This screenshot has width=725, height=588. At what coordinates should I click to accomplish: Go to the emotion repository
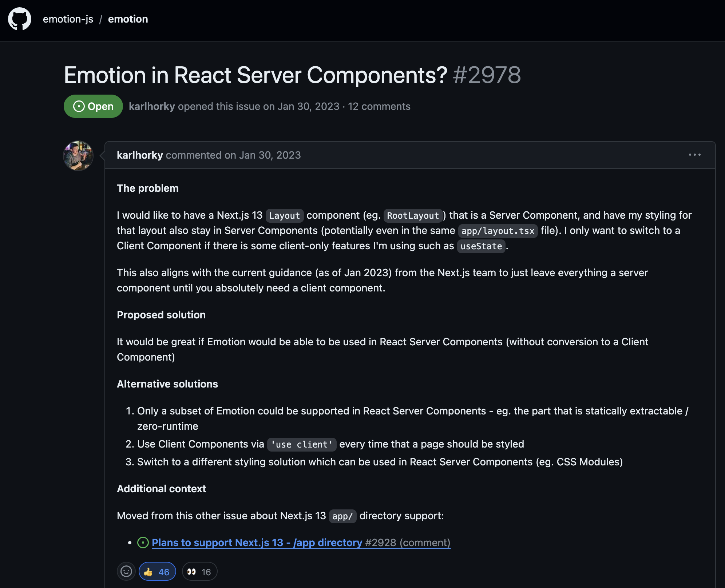coord(128,19)
